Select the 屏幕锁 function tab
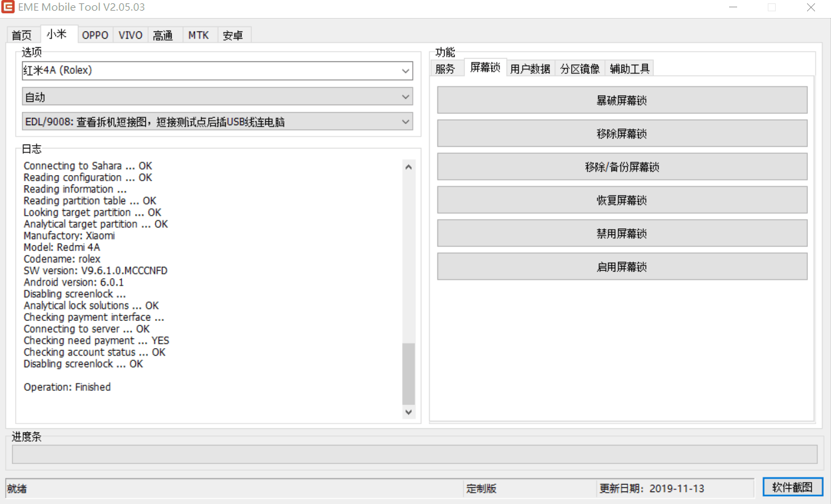This screenshot has height=504, width=831. point(485,67)
